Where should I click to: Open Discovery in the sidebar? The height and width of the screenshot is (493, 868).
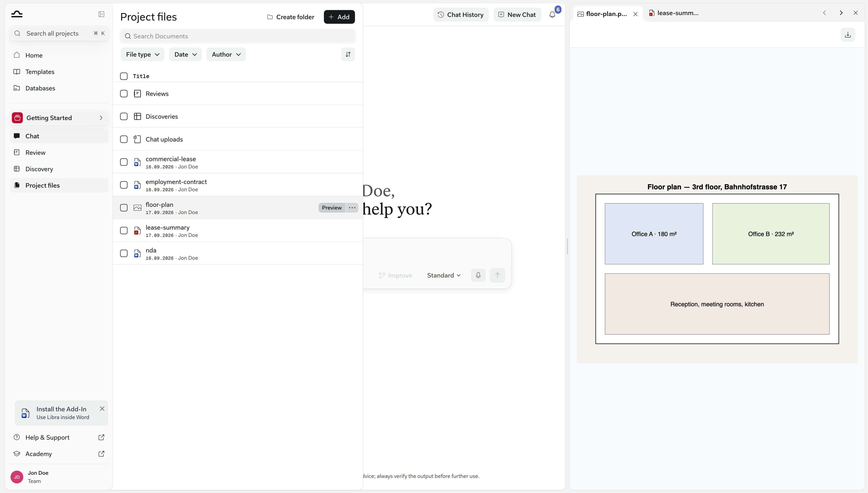pyautogui.click(x=59, y=169)
